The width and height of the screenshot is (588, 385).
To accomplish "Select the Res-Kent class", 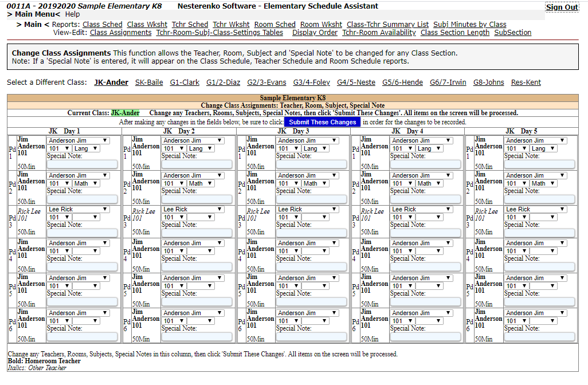I will pyautogui.click(x=526, y=82).
